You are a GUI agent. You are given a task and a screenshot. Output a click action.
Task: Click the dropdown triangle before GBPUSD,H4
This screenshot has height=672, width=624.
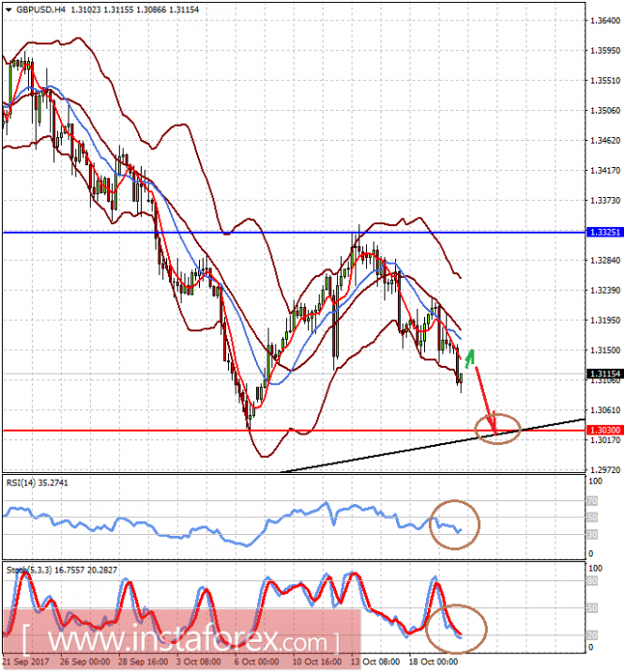click(x=8, y=9)
